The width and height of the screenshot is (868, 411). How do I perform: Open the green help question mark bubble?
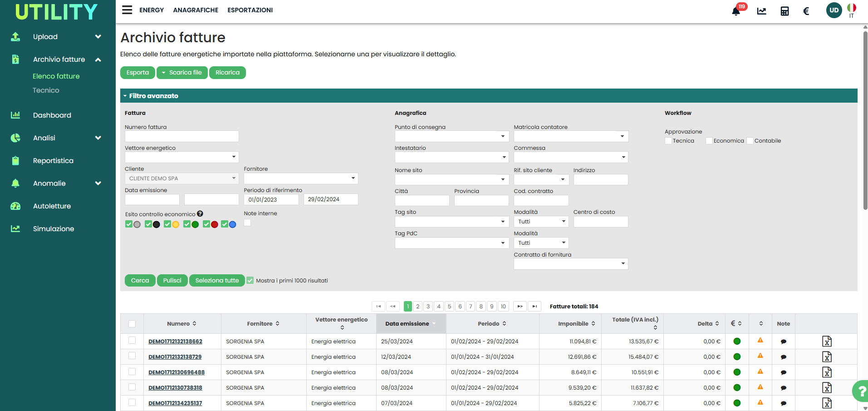click(x=860, y=391)
